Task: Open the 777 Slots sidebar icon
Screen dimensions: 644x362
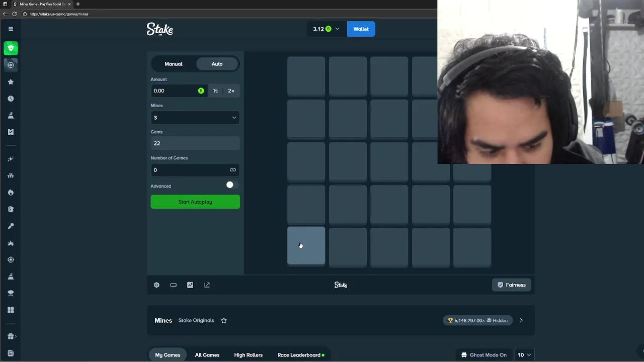Action: (x=11, y=176)
